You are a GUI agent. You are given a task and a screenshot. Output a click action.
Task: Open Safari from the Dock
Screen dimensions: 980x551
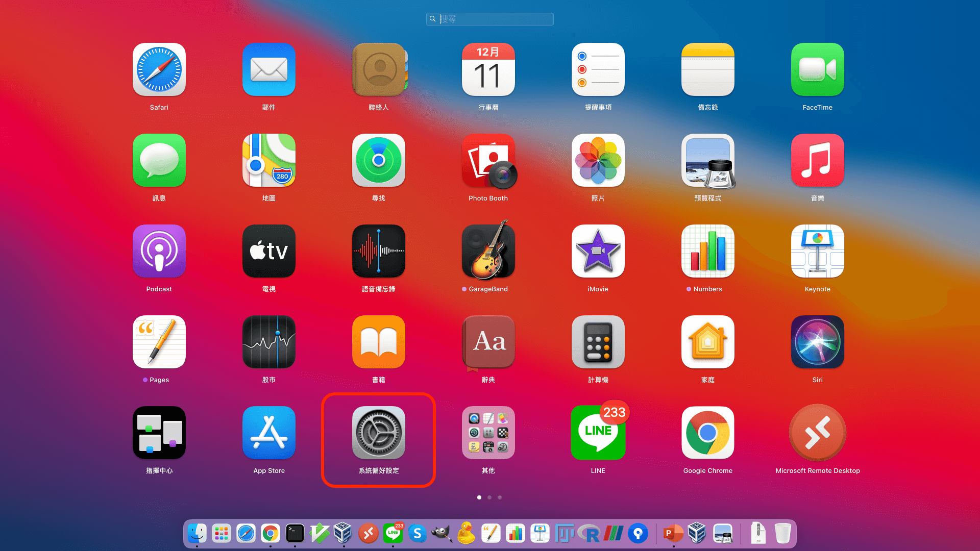[246, 534]
